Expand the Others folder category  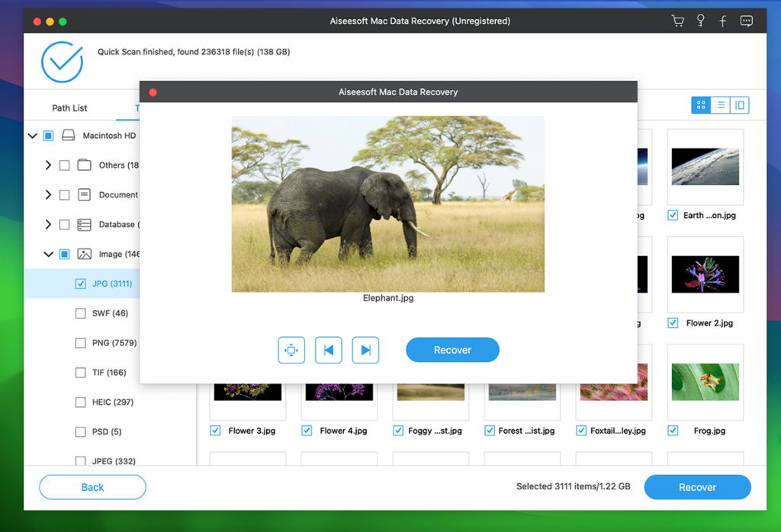pyautogui.click(x=48, y=165)
